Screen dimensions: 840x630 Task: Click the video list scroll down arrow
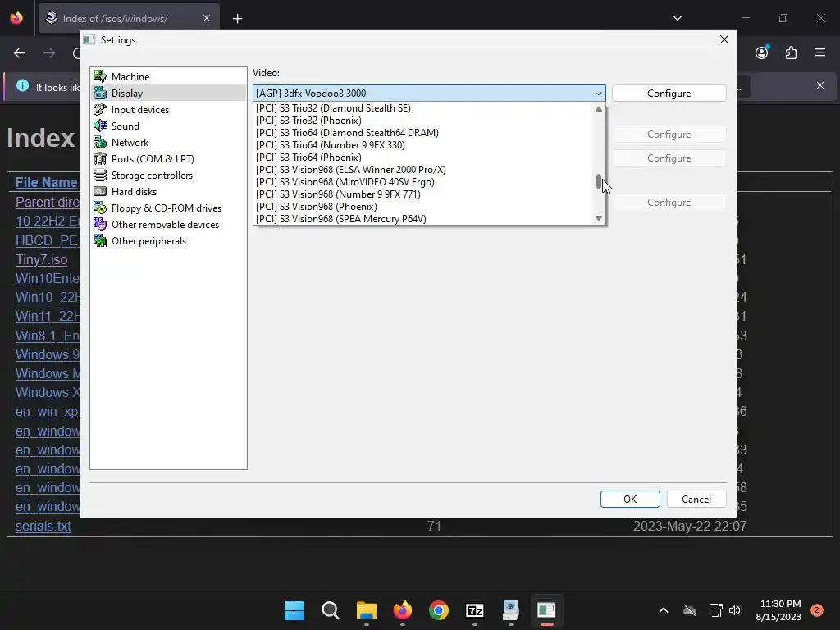[x=599, y=218]
